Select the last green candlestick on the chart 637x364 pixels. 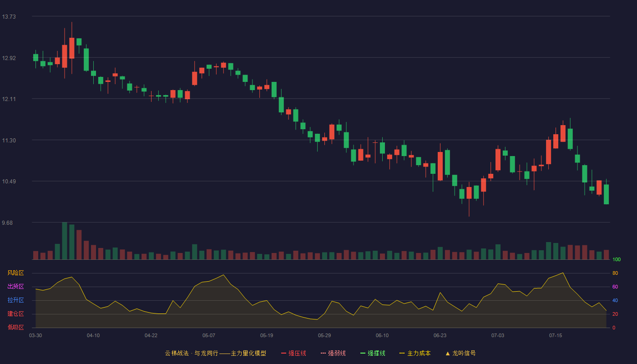click(x=606, y=194)
